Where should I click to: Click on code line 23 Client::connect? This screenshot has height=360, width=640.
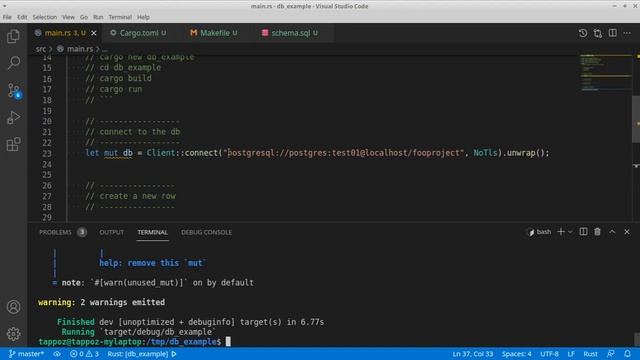point(317,153)
